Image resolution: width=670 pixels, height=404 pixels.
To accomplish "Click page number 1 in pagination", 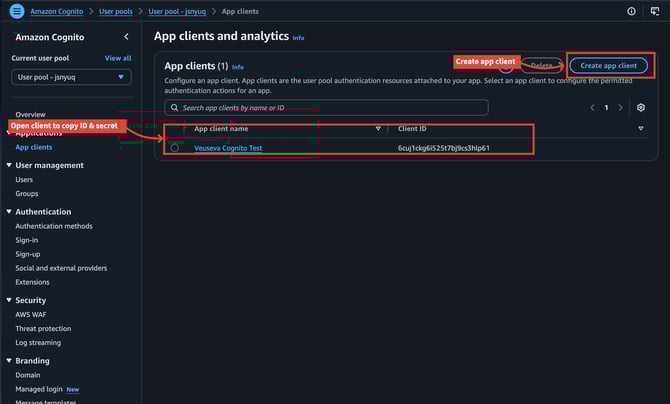I will click(606, 108).
